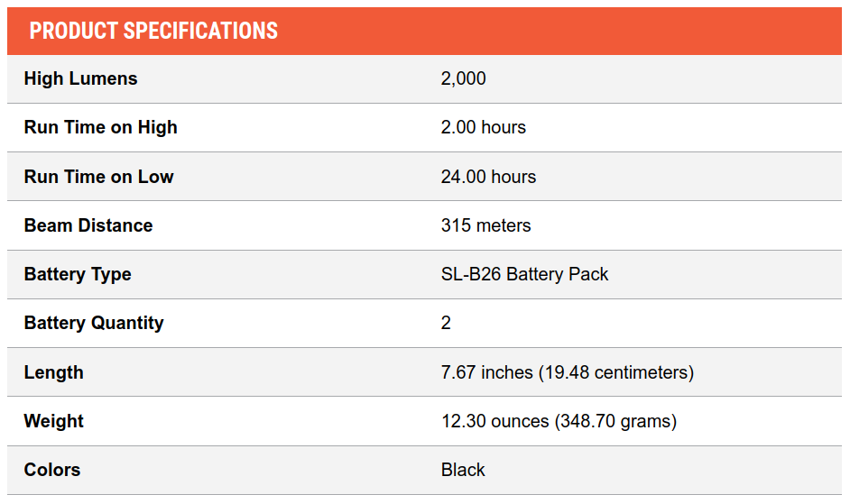Click the 315 meters value

485,225
